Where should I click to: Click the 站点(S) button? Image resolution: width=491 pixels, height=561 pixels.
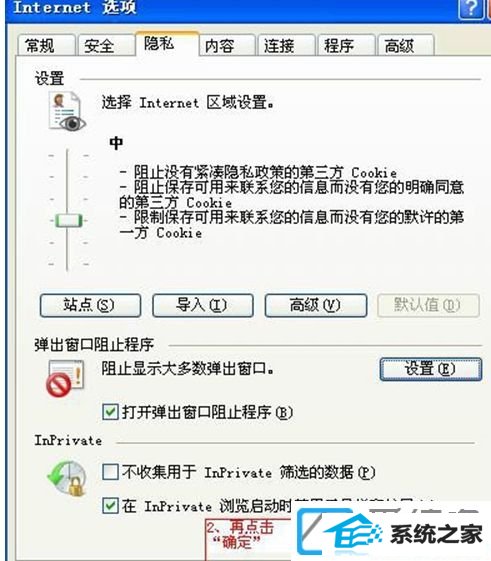tap(90, 306)
